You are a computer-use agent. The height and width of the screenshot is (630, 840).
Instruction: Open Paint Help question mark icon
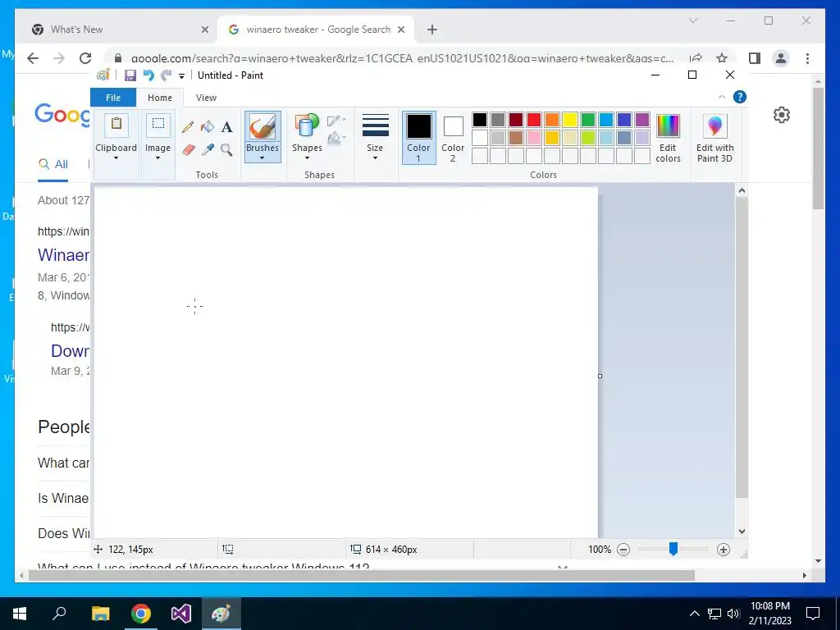click(x=740, y=97)
